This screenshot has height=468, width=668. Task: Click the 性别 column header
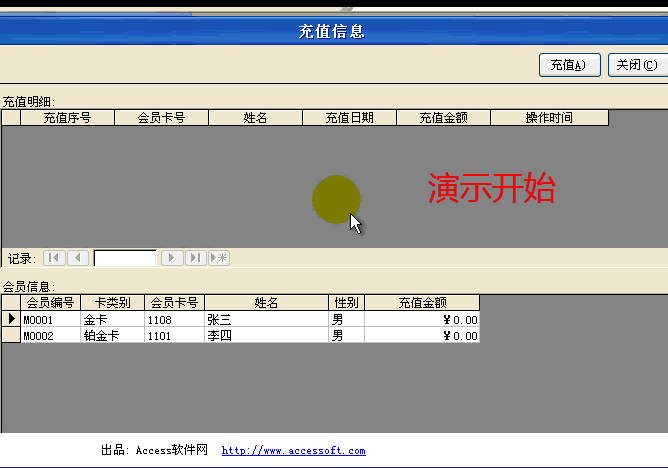click(346, 303)
